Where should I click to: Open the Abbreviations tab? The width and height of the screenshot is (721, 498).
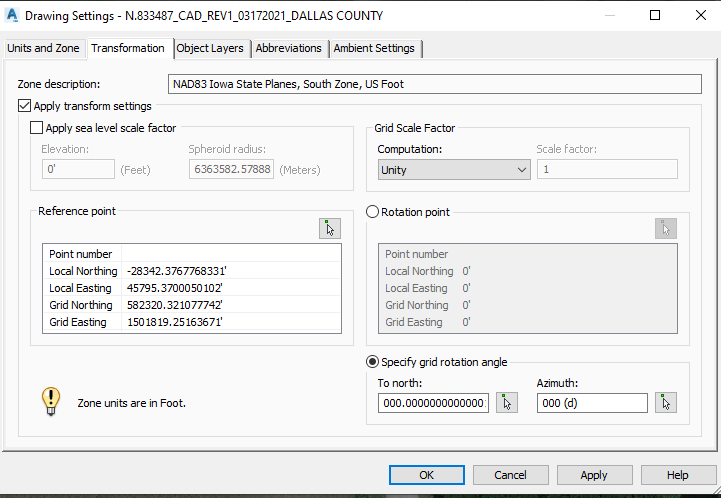pyautogui.click(x=289, y=48)
